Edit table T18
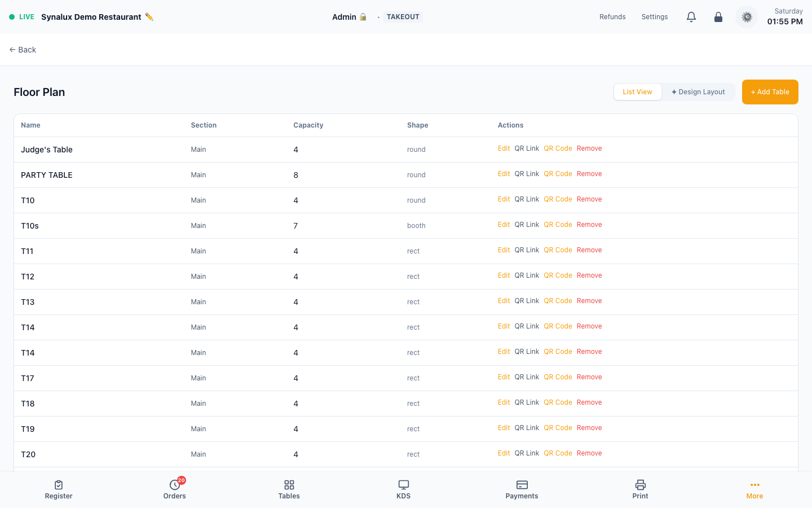812x508 pixels. pos(504,402)
